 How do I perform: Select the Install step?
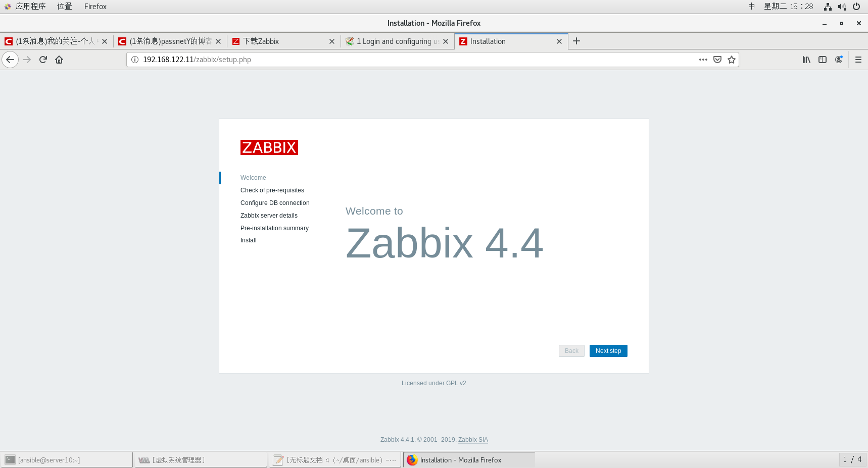click(249, 240)
